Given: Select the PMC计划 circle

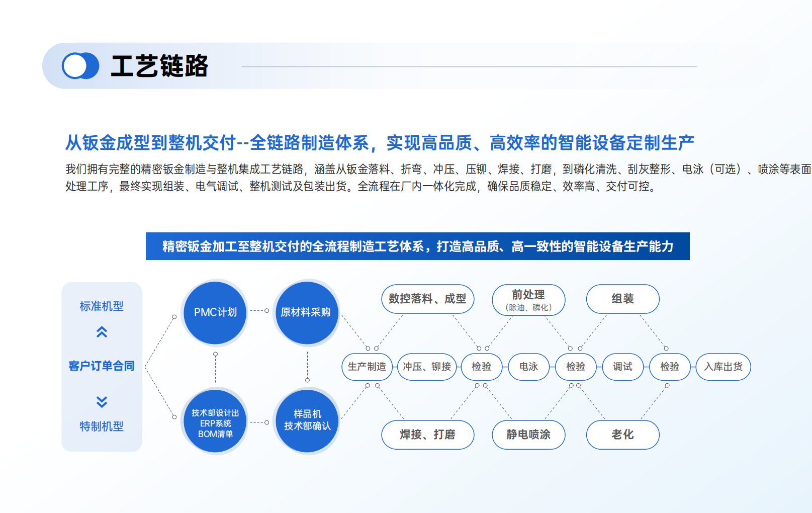Looking at the screenshot, I should tap(215, 312).
